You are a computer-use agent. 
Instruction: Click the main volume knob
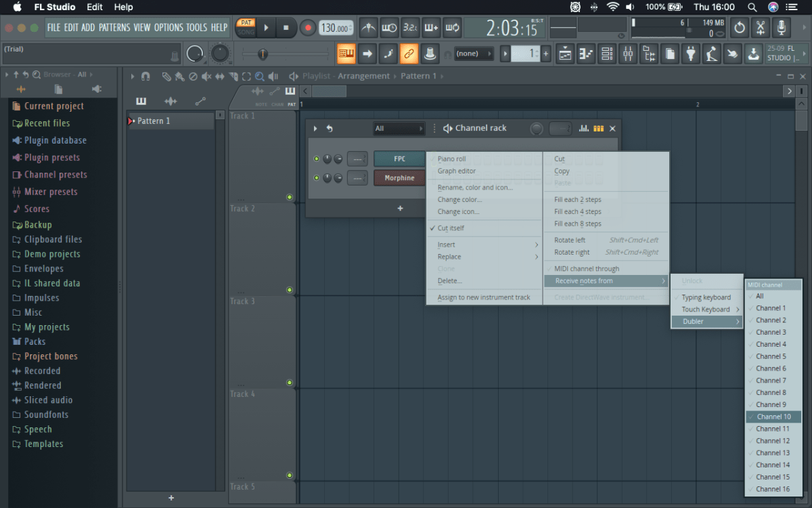195,54
